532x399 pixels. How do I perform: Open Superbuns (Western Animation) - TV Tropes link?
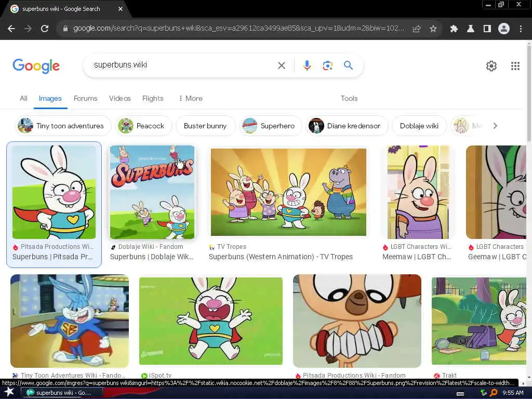pos(281,257)
